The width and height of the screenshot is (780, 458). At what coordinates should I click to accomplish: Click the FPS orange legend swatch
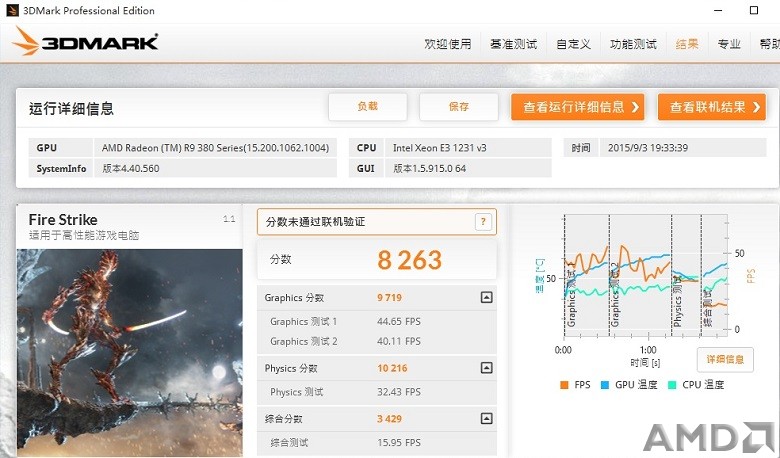coord(564,385)
